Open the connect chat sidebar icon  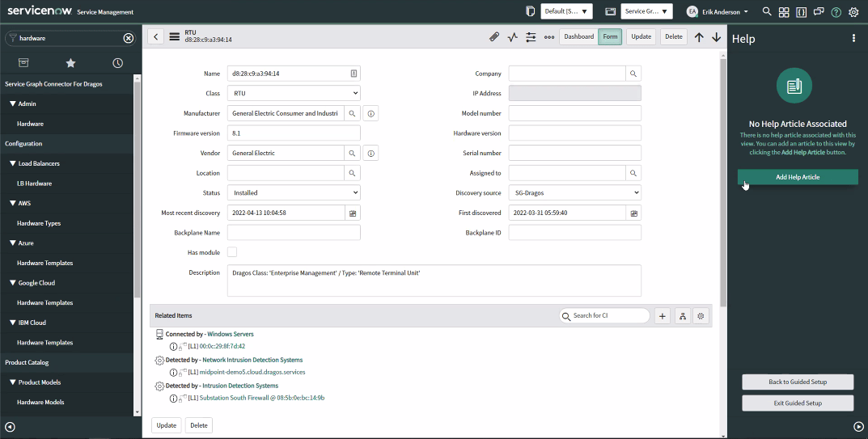[819, 11]
